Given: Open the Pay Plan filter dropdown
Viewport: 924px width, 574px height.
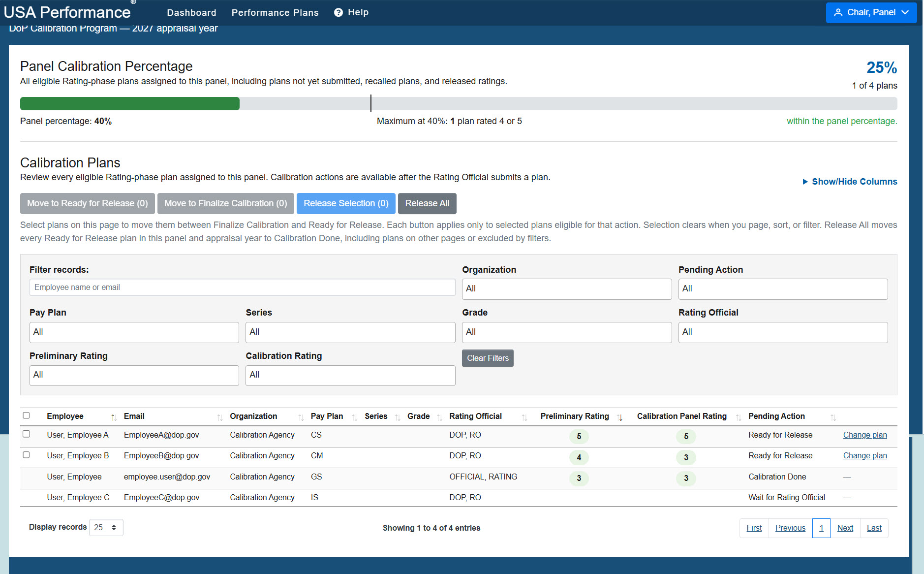Looking at the screenshot, I should tap(134, 332).
